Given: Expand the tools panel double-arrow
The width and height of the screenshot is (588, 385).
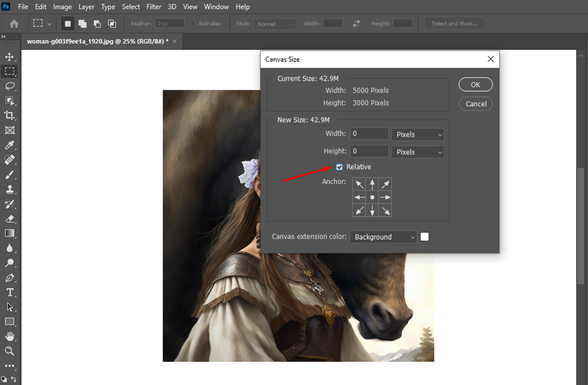Looking at the screenshot, I should tap(3, 36).
